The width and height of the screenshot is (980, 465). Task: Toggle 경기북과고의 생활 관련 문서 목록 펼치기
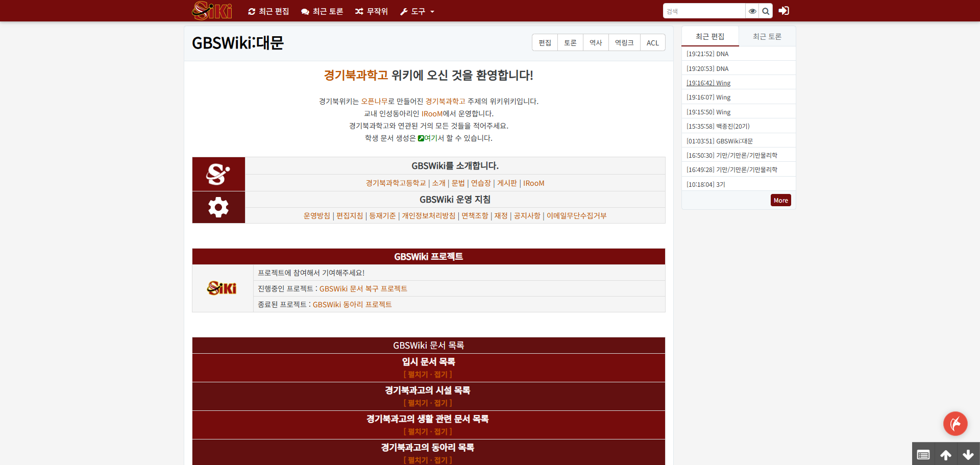(x=428, y=432)
